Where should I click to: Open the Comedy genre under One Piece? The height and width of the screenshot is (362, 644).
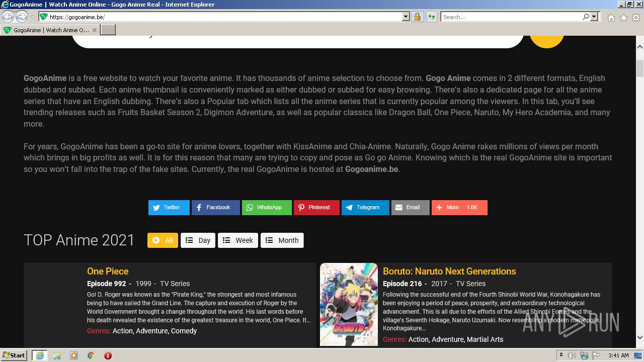click(x=184, y=331)
